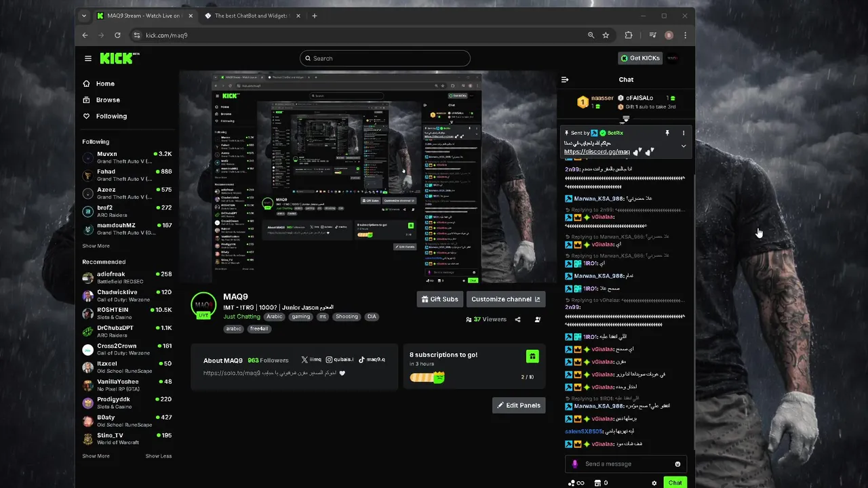868x488 pixels.
Task: Select the Shooting tag chip
Action: click(347, 317)
